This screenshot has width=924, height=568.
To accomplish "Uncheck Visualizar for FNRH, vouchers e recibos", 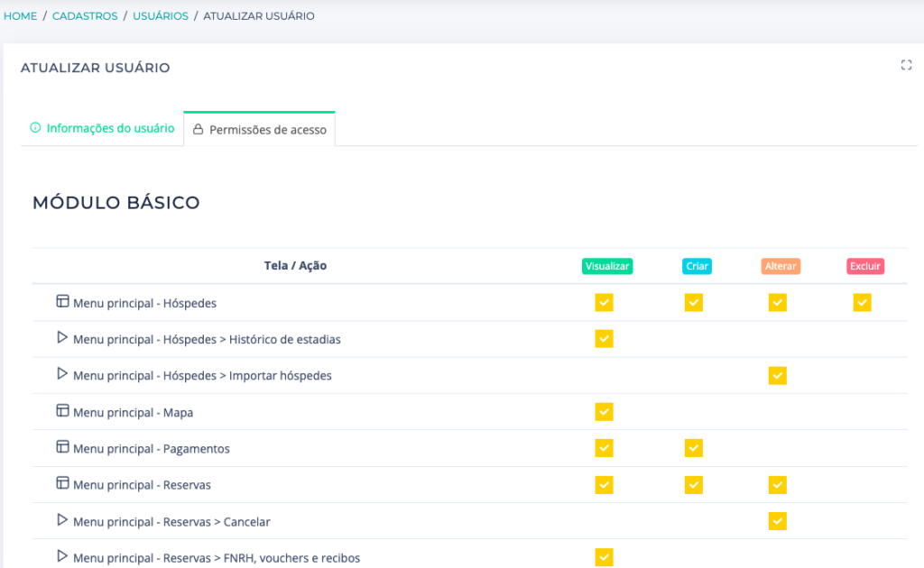I will (604, 557).
